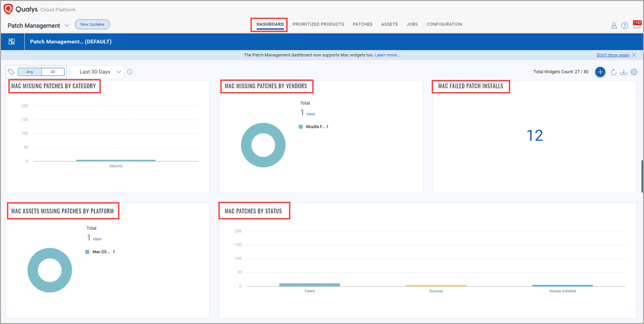Select the All tag filter toggle
Screen dimensions: 644x324
[53, 72]
